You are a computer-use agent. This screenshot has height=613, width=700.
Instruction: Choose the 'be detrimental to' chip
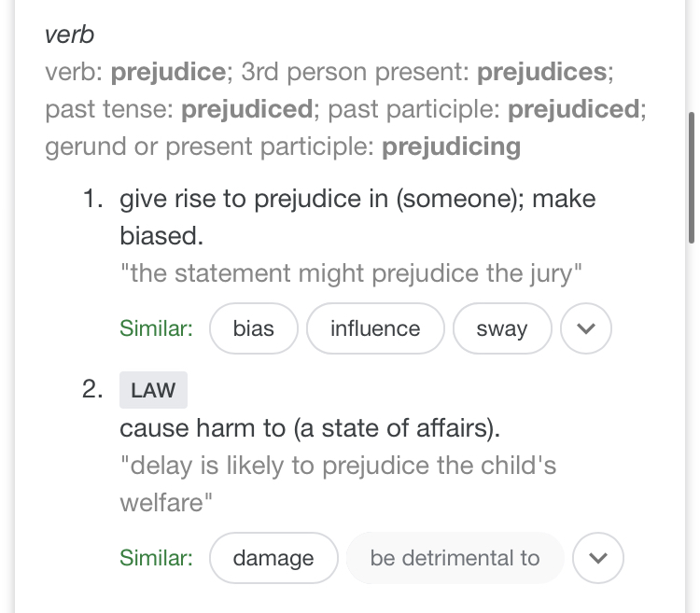(x=455, y=558)
